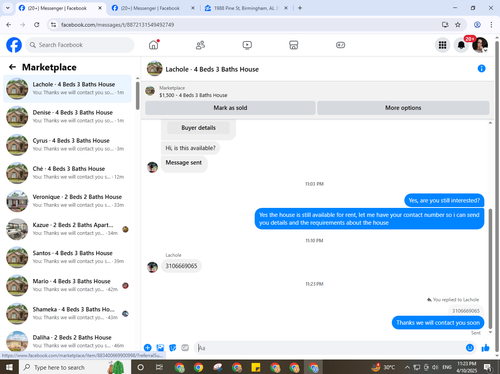The width and height of the screenshot is (500, 374).
Task: Open the Daliha - 2 Beds 2 Baths House chat
Action: (x=67, y=341)
